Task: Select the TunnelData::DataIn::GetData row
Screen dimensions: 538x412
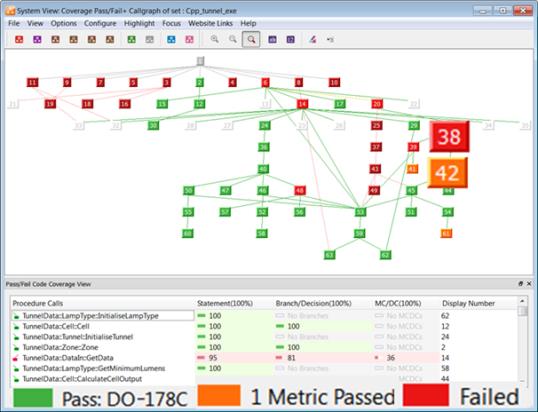Action: coord(225,358)
